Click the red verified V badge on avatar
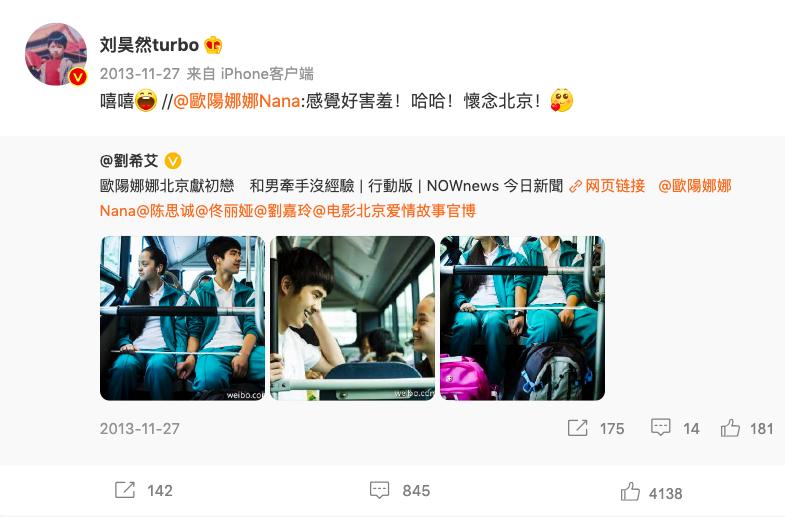Image resolution: width=785 pixels, height=517 pixels. tap(77, 77)
